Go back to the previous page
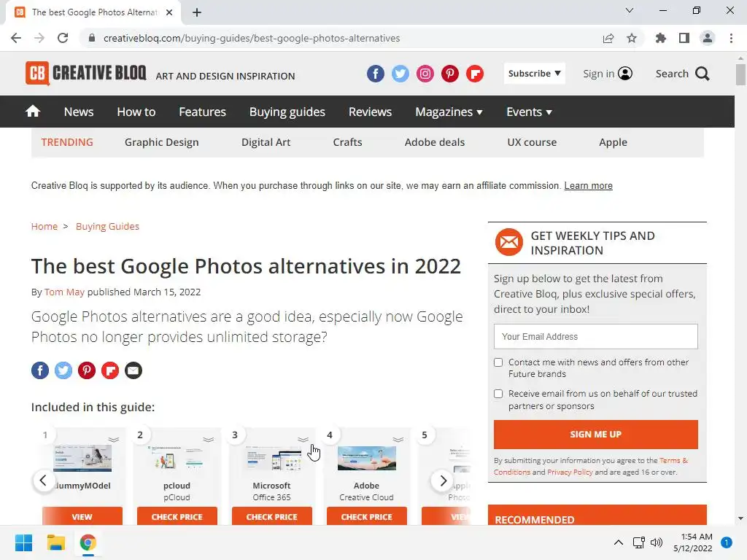 click(16, 38)
